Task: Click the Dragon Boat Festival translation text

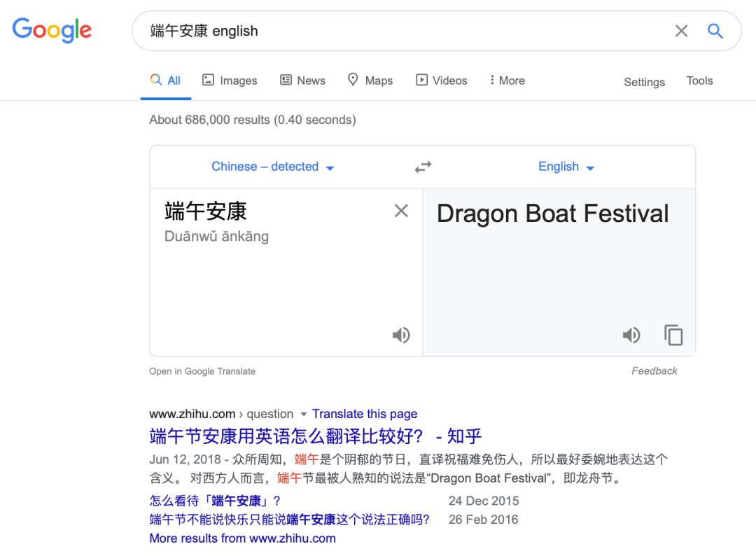Action: 552,214
